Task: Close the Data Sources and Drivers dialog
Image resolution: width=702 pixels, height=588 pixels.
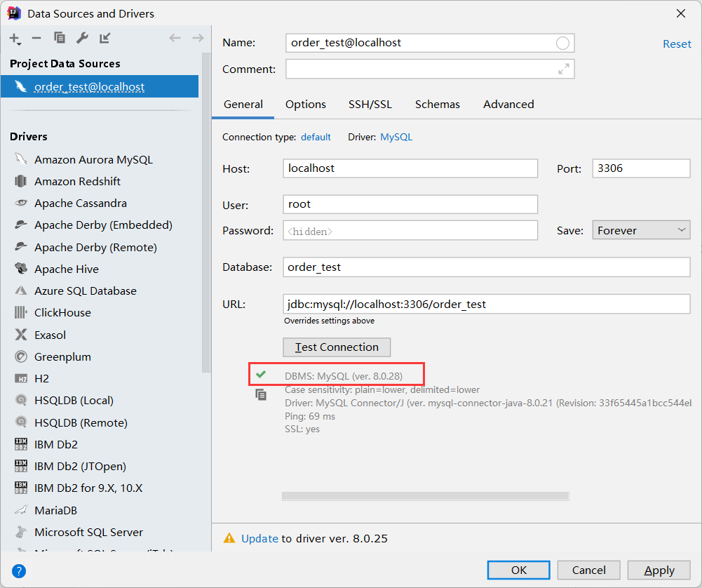Action: point(681,13)
